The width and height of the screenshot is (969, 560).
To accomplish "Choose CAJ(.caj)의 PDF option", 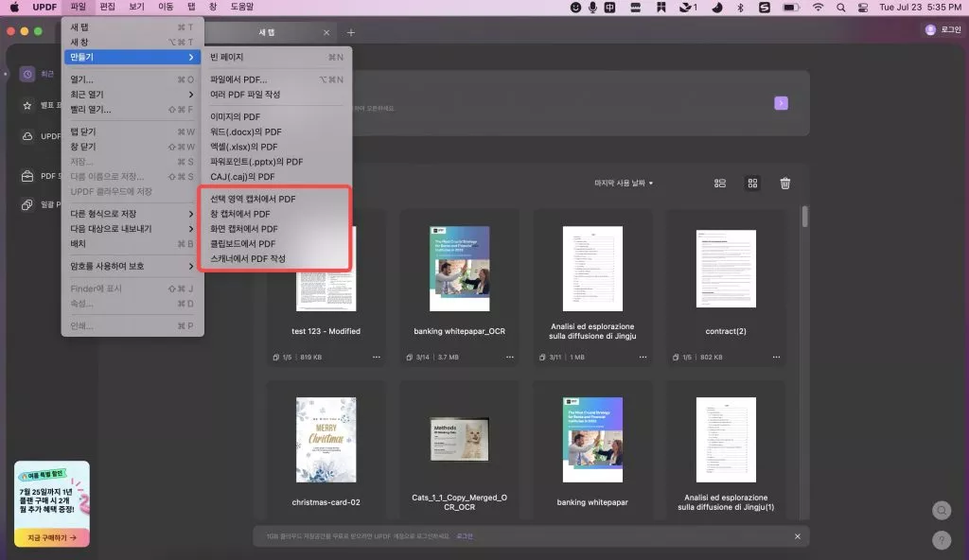I will click(x=276, y=177).
